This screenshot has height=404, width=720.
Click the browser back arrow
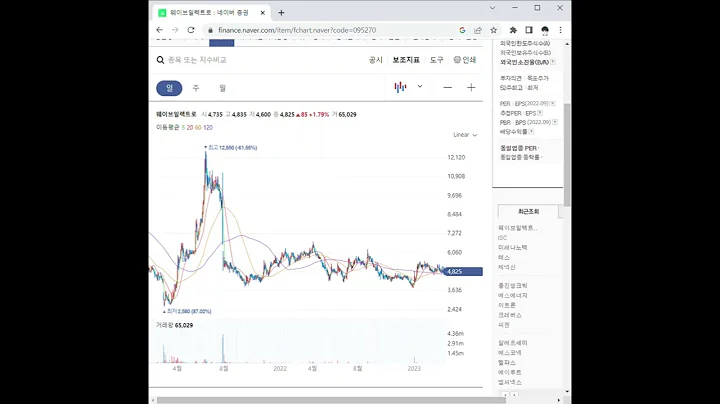click(x=159, y=30)
